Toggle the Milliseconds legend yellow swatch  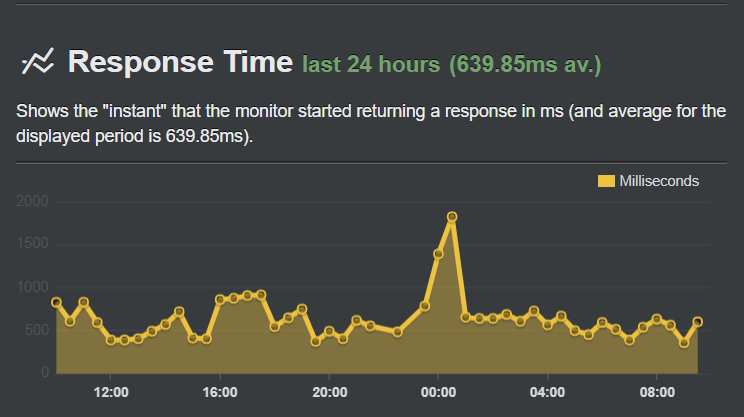tap(606, 181)
